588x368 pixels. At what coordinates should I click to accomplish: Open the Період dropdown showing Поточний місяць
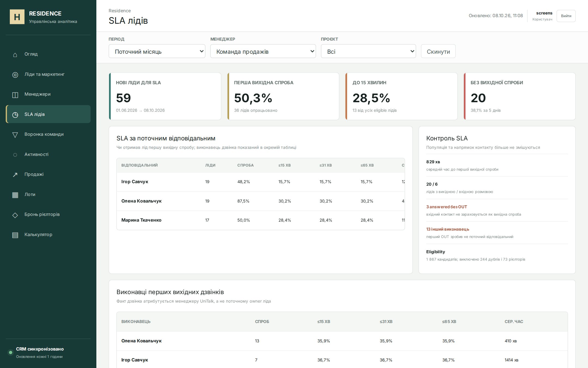tap(157, 51)
